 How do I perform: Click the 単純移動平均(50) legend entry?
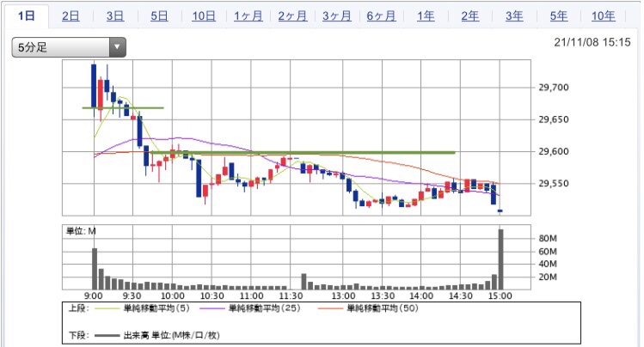tap(383, 308)
